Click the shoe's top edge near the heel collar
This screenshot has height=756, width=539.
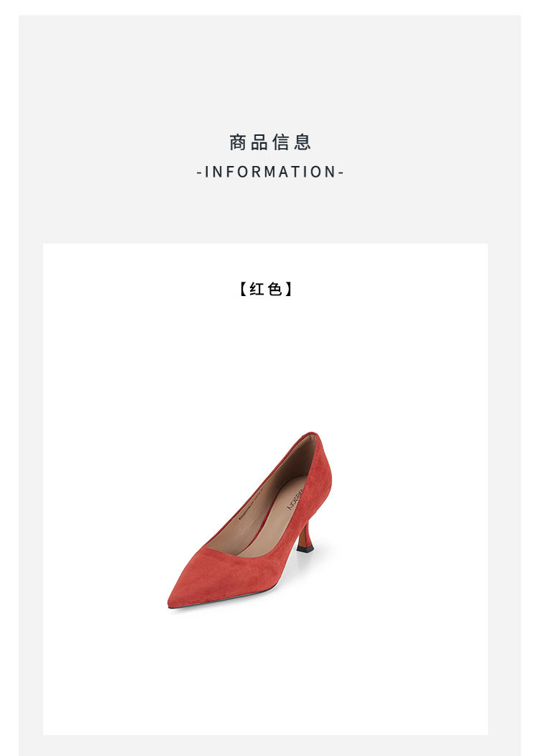[311, 435]
